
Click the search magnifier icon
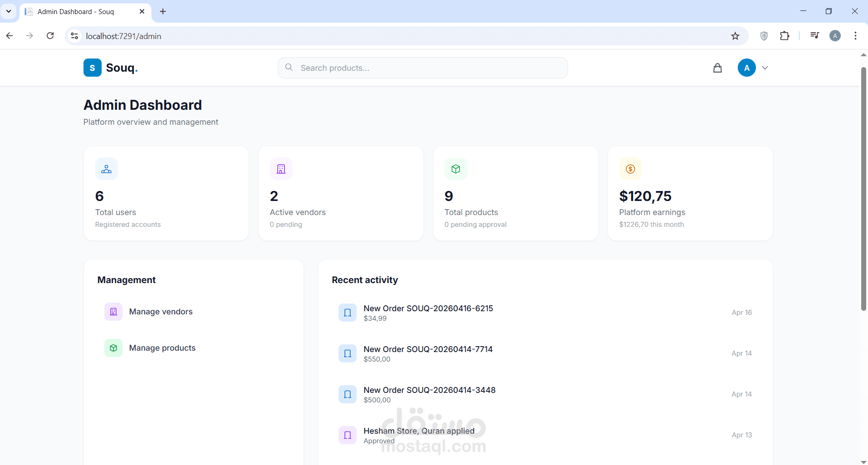pyautogui.click(x=289, y=67)
